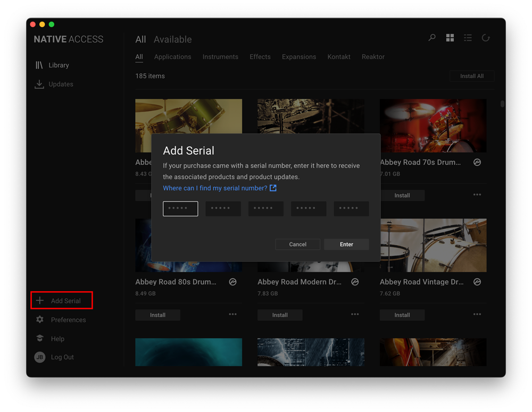Screen dimensions: 532x412
Task: Click the teal product thumbnail in bottom row
Action: tap(189, 352)
